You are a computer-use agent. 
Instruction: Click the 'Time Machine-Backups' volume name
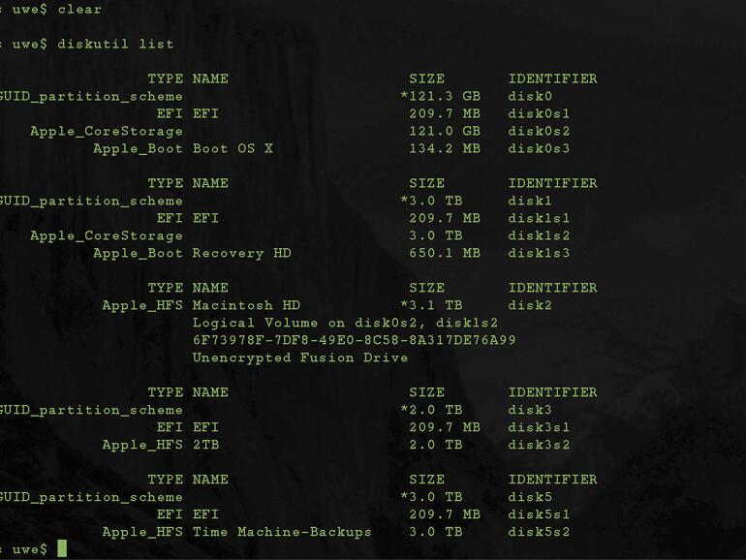click(x=282, y=532)
